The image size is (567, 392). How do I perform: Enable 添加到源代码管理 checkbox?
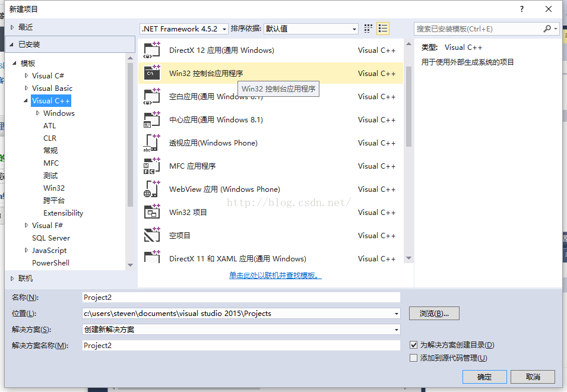click(x=414, y=358)
